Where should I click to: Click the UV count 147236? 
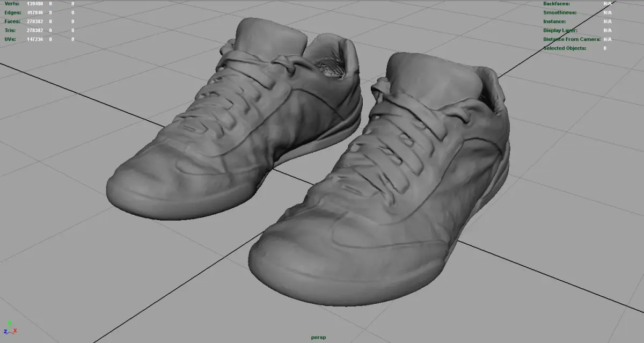pos(35,39)
